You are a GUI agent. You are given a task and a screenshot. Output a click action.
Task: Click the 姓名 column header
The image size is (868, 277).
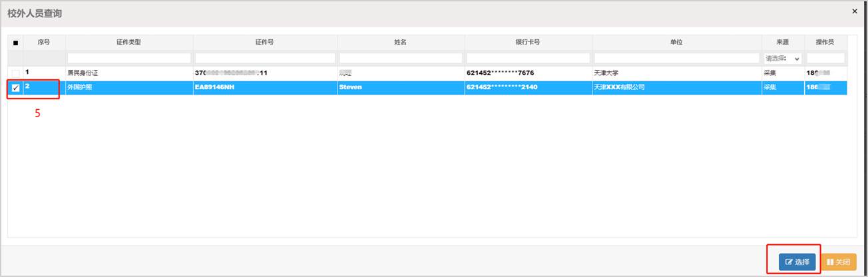401,43
